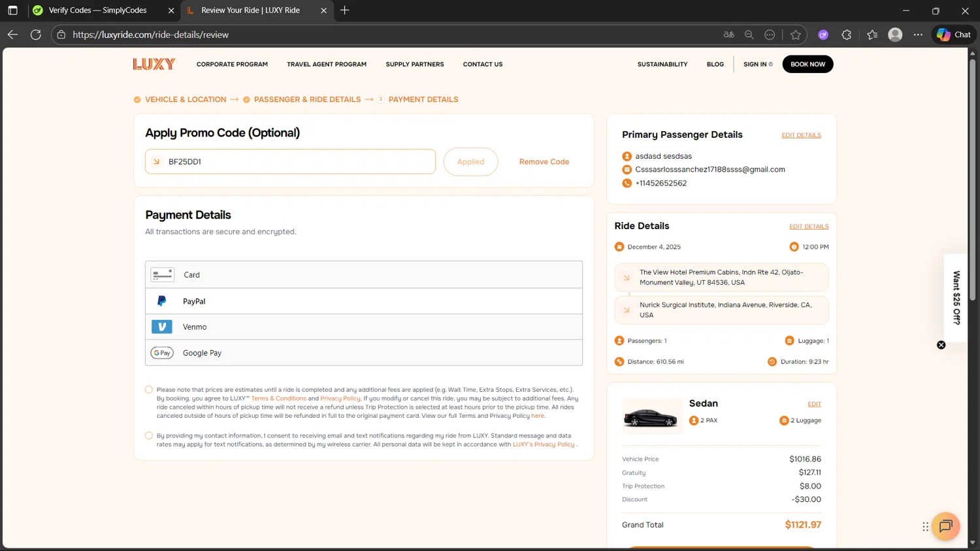Click the Applied promo button
Screen dimensions: 980x551
(470, 162)
